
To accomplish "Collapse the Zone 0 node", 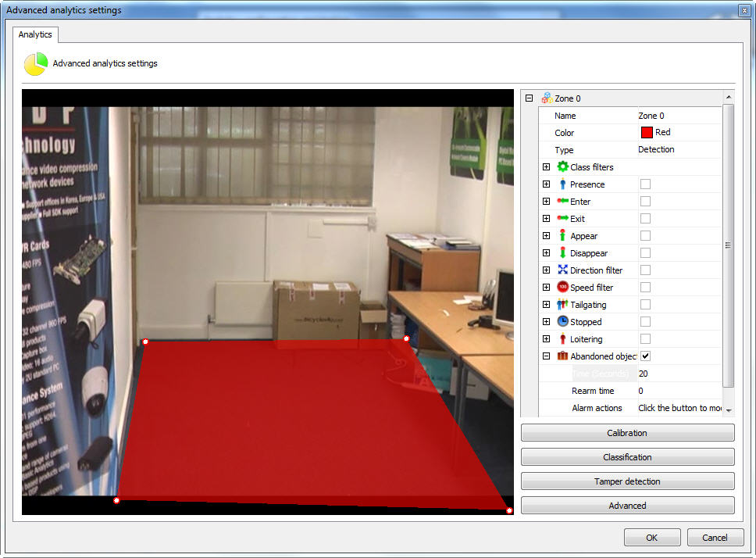I will [529, 98].
